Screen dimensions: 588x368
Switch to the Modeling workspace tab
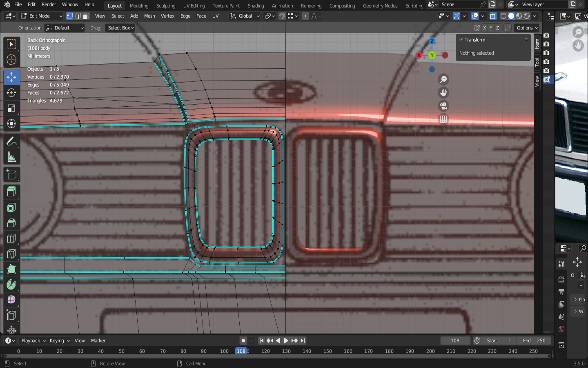click(x=139, y=6)
